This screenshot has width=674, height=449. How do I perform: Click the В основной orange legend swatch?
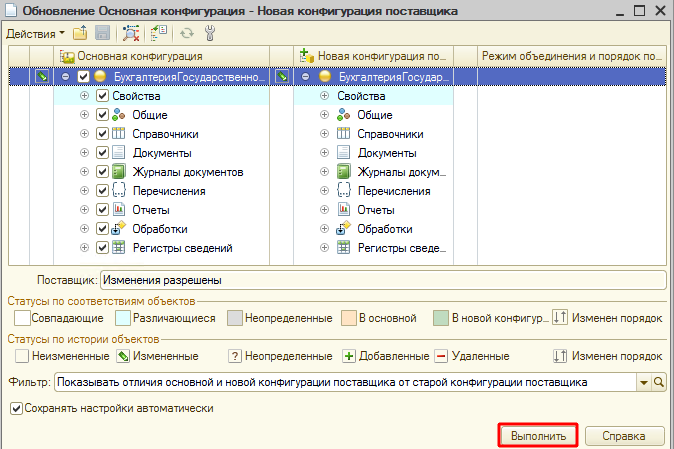349,318
